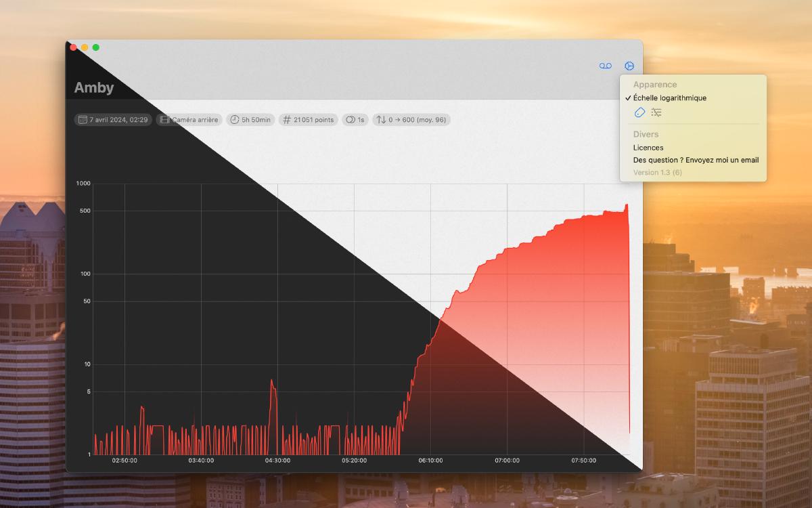The image size is (812, 508).
Task: Click the chart peak near 04:30:00
Action: 272,381
